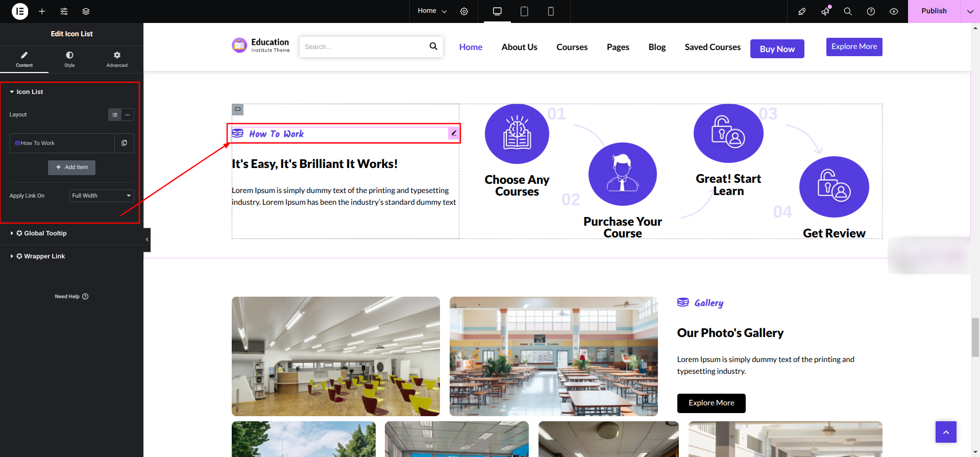Open the classroom with yellow chairs photo

(336, 356)
